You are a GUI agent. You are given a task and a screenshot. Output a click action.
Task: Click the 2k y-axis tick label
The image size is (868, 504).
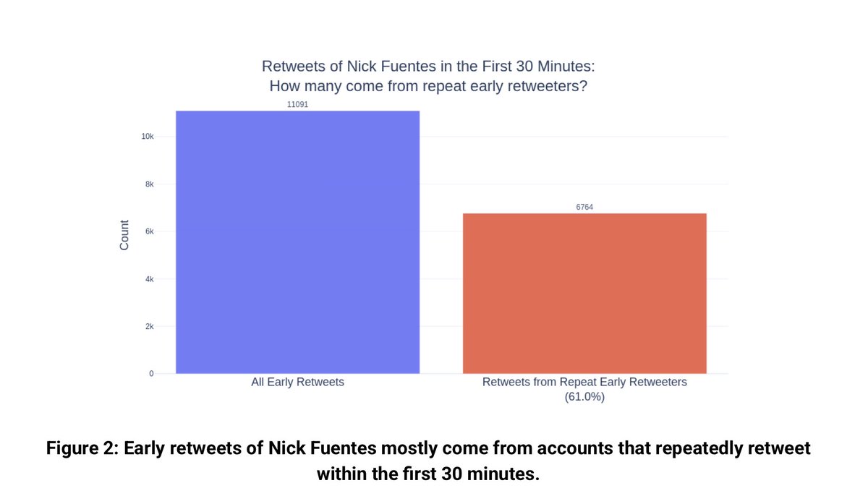[x=148, y=327]
